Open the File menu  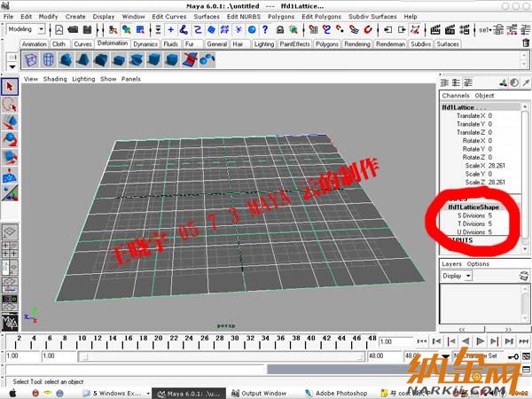coord(8,16)
